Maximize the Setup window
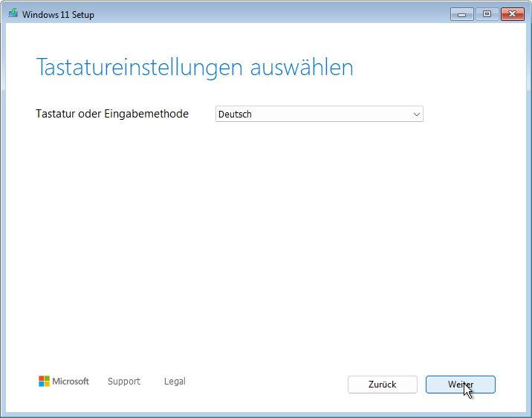This screenshot has height=418, width=532. [x=487, y=14]
